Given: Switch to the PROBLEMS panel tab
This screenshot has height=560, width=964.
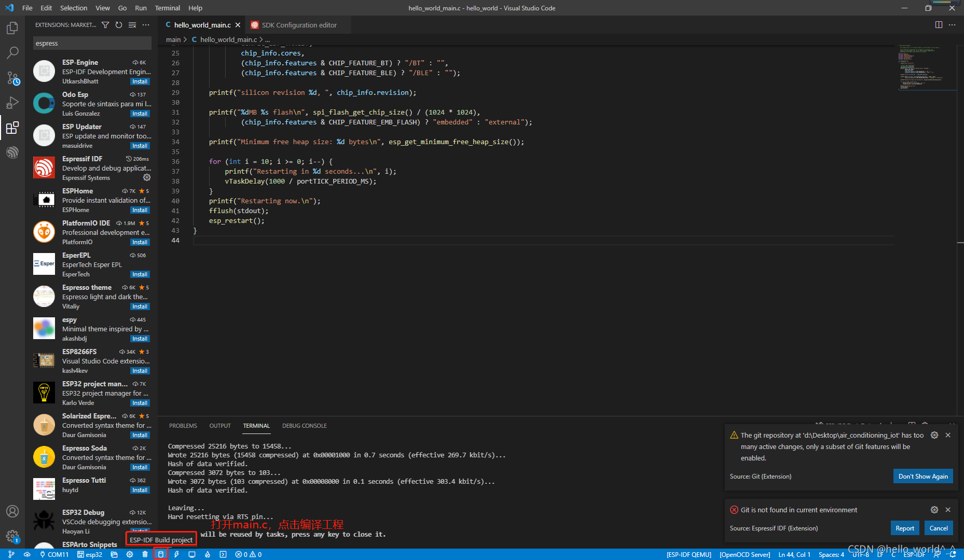Looking at the screenshot, I should (183, 426).
